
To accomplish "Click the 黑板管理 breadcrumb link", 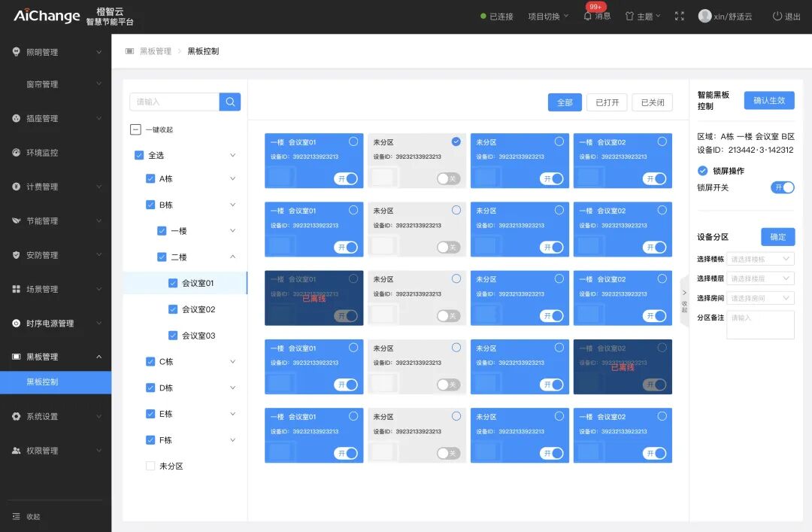I will click(156, 51).
